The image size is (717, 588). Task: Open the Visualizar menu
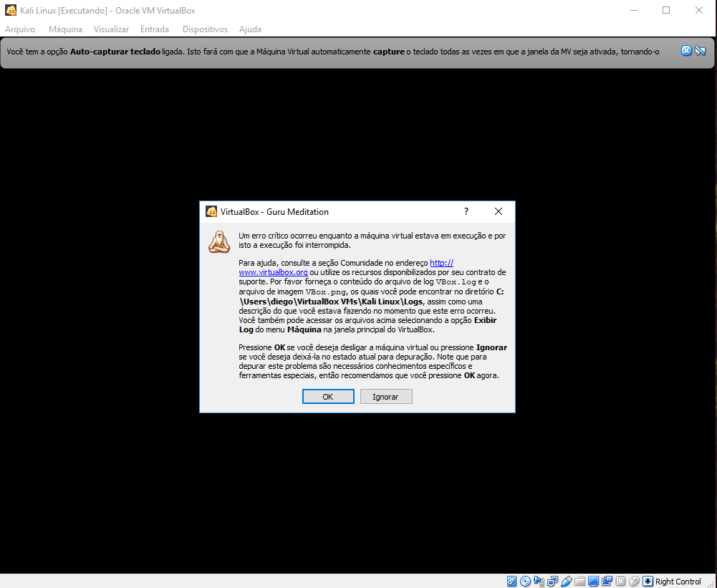111,29
